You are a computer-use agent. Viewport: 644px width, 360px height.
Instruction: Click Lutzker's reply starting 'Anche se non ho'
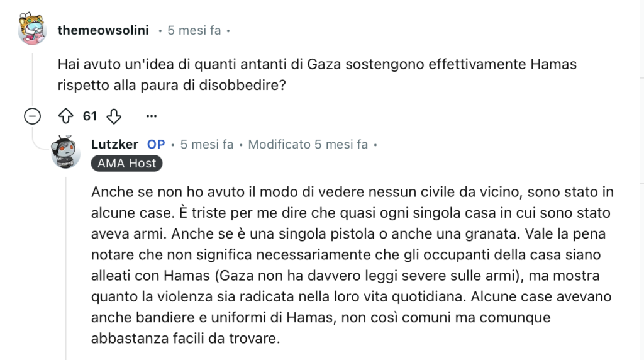(x=352, y=191)
